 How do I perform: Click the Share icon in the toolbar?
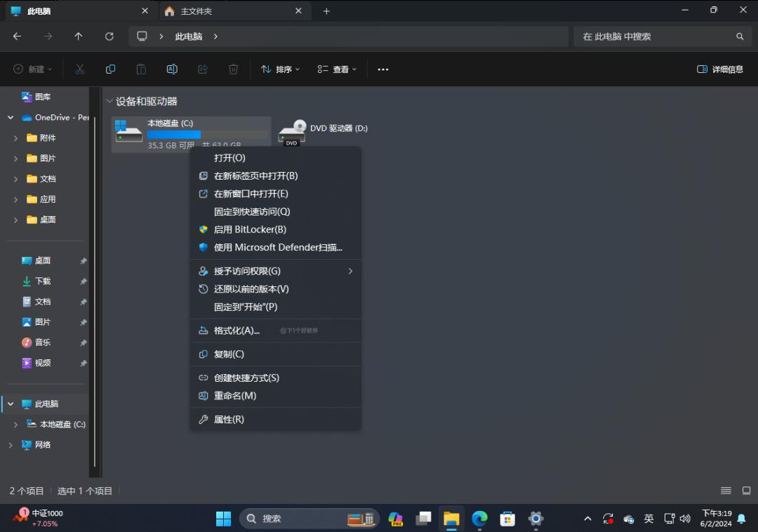[203, 69]
